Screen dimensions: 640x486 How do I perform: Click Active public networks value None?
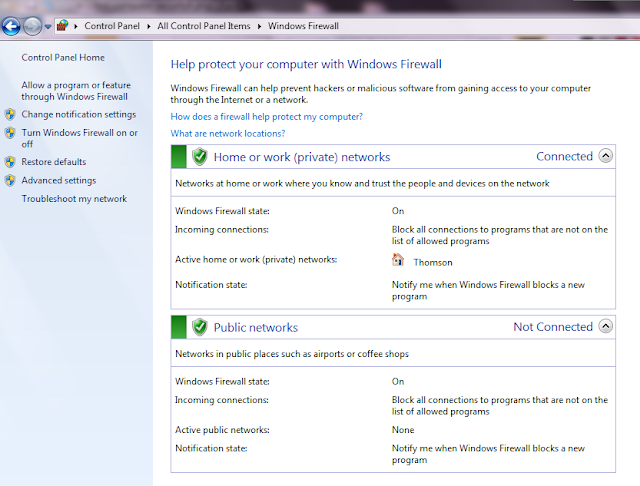click(x=403, y=430)
